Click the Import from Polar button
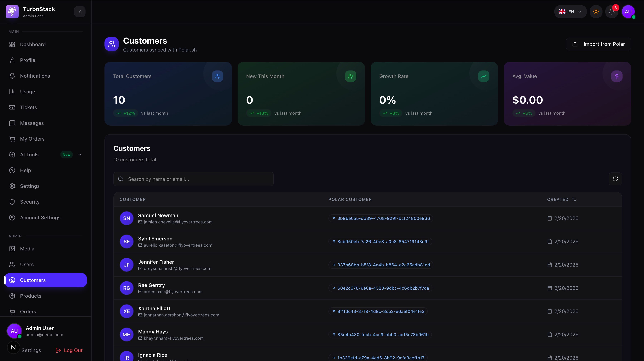 pyautogui.click(x=598, y=44)
